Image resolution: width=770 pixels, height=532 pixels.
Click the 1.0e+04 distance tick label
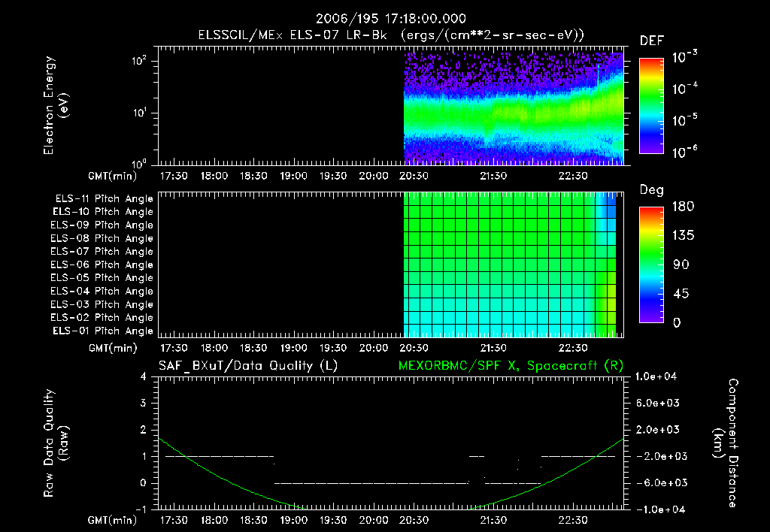click(656, 376)
